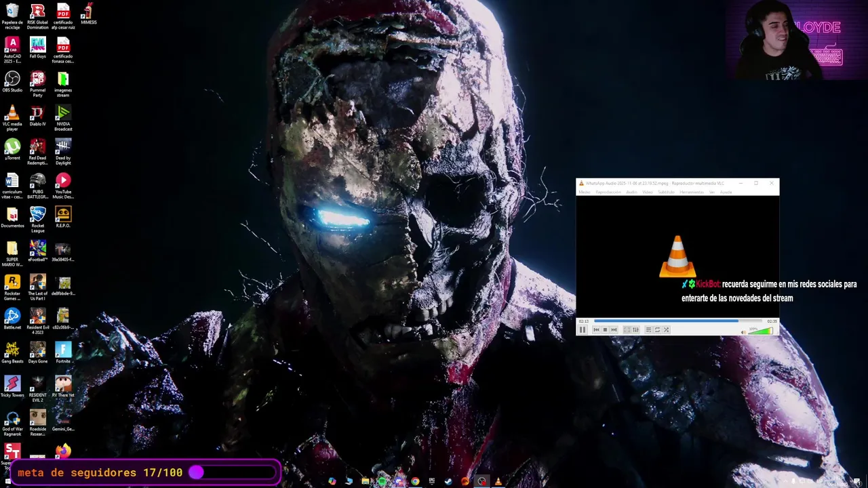Open the Ver menu in VLC

click(x=712, y=192)
